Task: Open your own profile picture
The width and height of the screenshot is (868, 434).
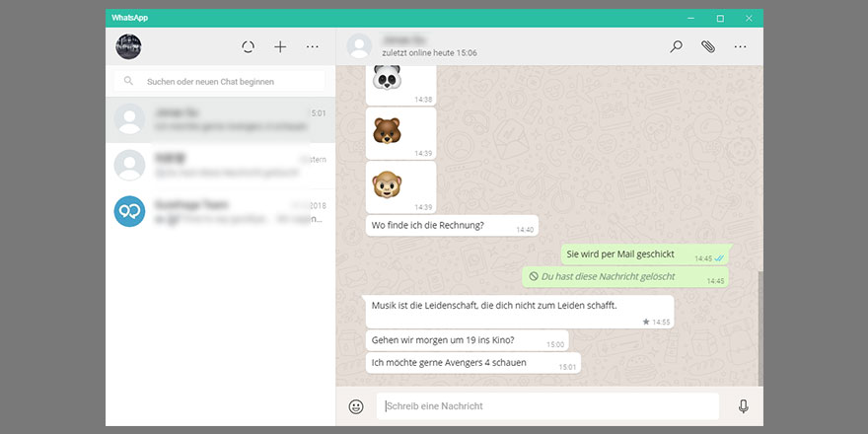Action: [128, 46]
